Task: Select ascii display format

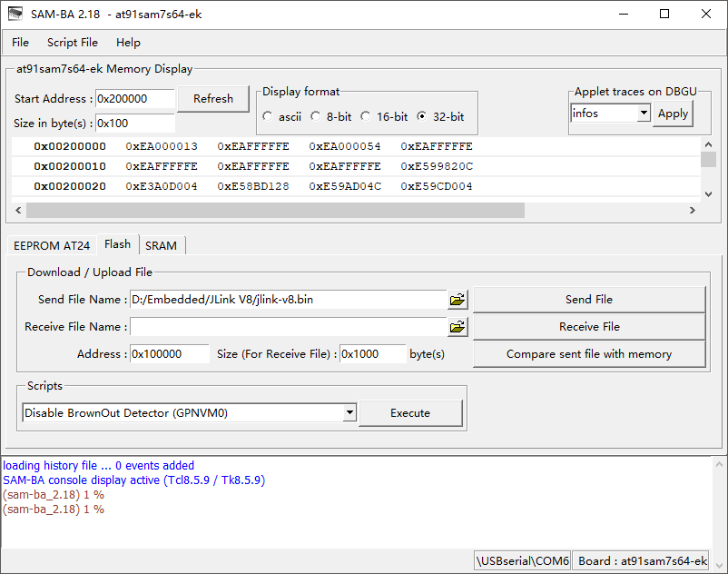Action: pyautogui.click(x=267, y=116)
